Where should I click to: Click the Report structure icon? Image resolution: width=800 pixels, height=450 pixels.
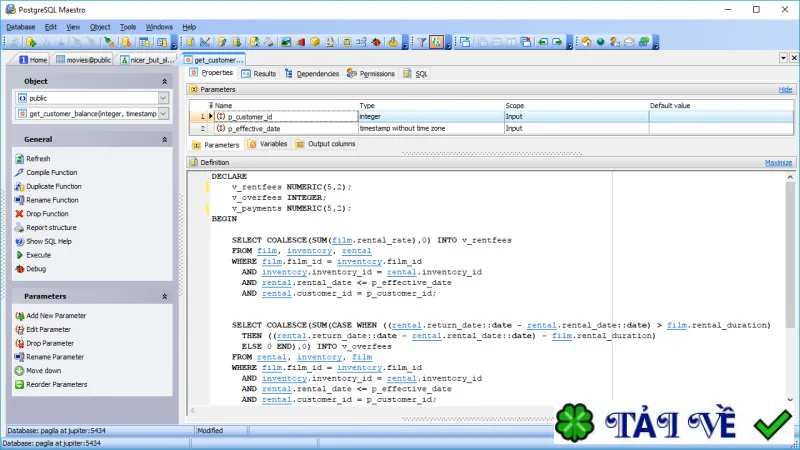click(x=19, y=228)
